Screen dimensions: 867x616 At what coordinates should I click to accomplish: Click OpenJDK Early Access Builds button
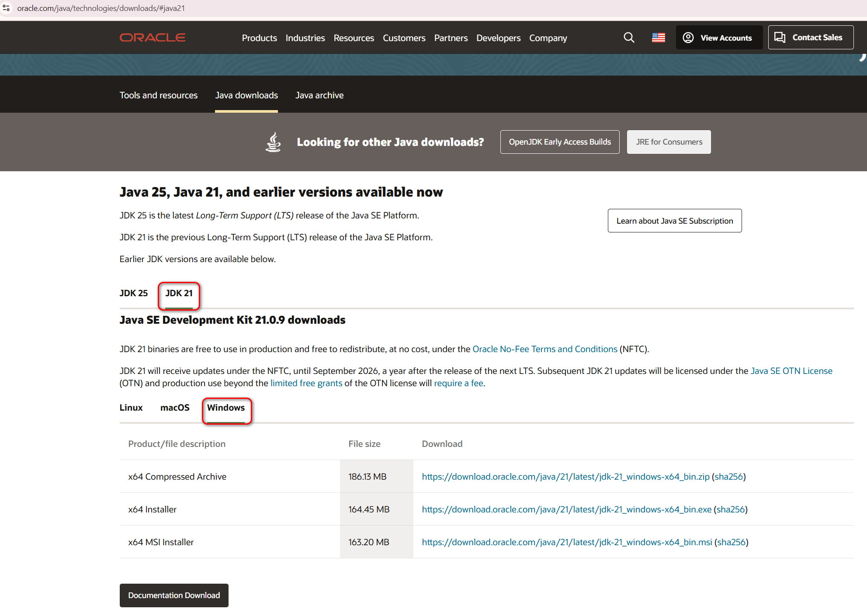click(x=559, y=142)
